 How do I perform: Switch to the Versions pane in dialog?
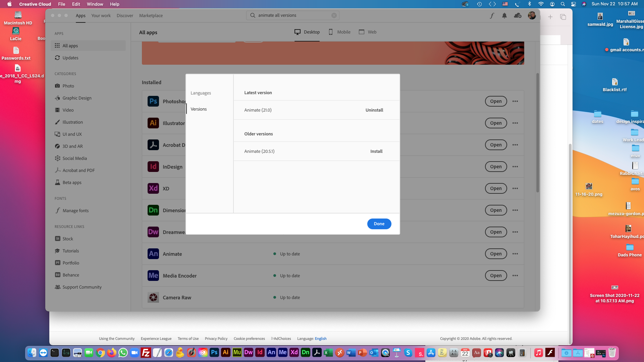(x=198, y=109)
